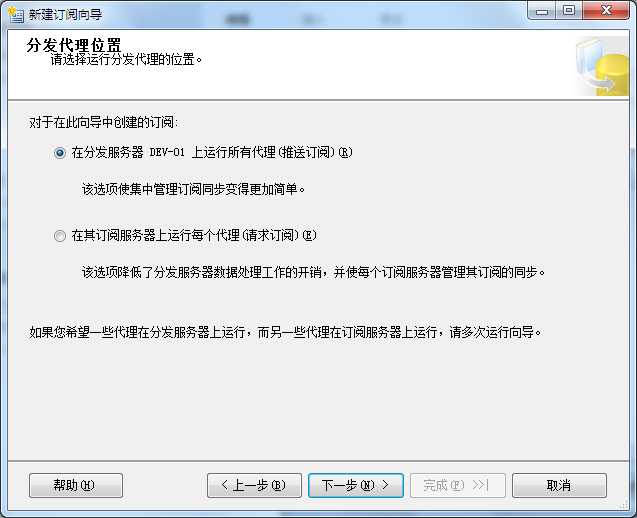This screenshot has height=518, width=637.
Task: Go back with the 上一步(B) button
Action: [254, 485]
